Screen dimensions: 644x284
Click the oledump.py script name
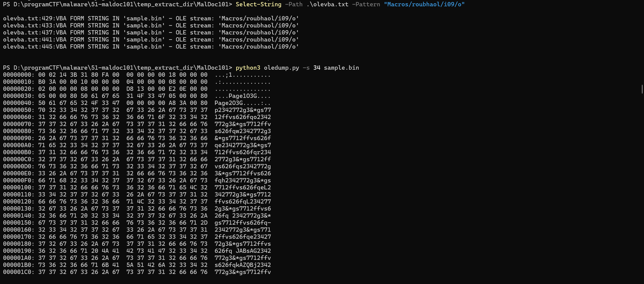281,68
